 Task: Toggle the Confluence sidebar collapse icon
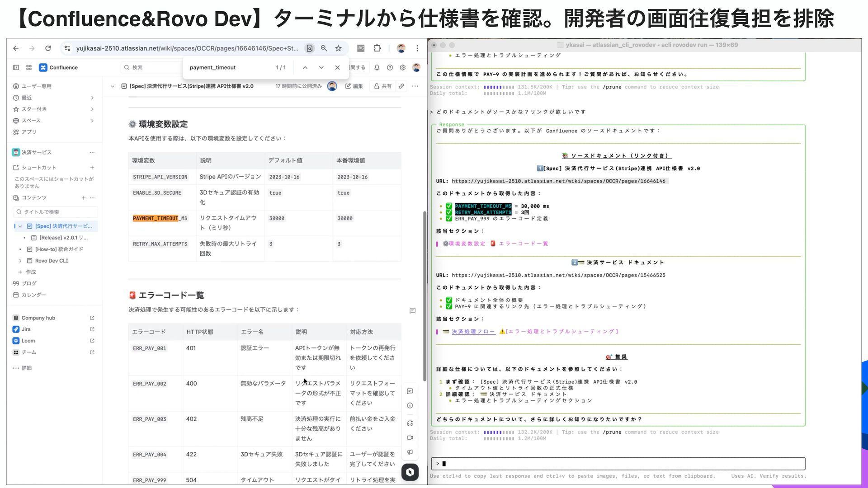point(16,68)
